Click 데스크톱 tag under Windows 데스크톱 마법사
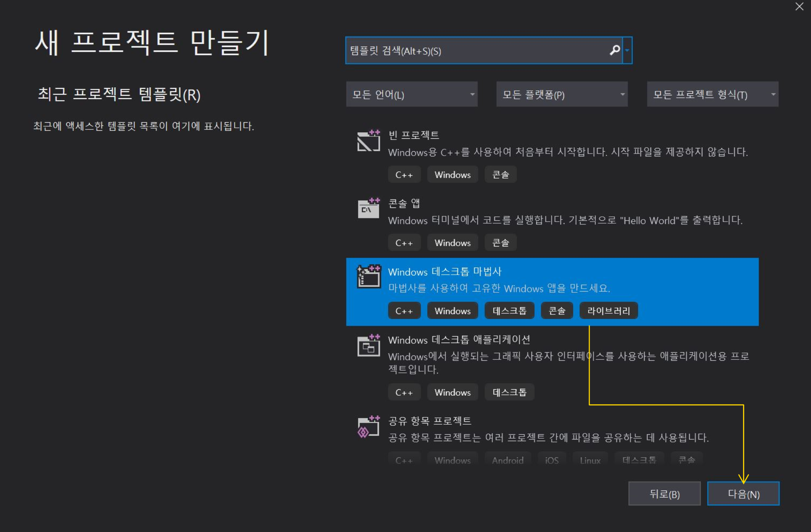This screenshot has height=532, width=811. [x=509, y=311]
